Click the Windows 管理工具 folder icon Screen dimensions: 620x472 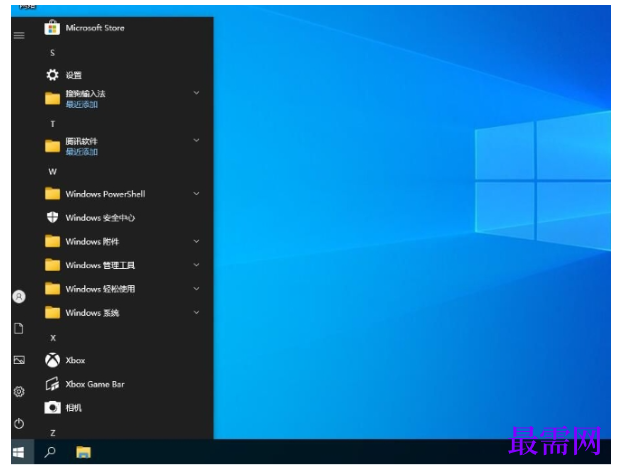(52, 265)
